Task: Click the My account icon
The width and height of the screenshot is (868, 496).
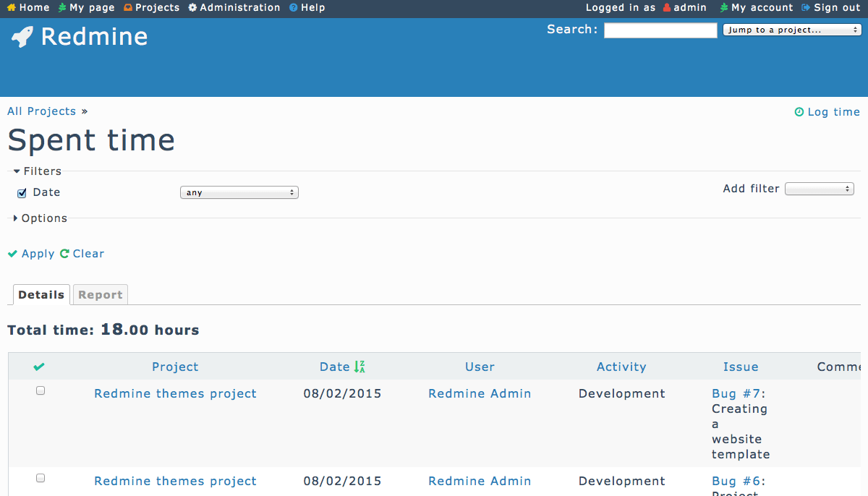Action: tap(724, 8)
